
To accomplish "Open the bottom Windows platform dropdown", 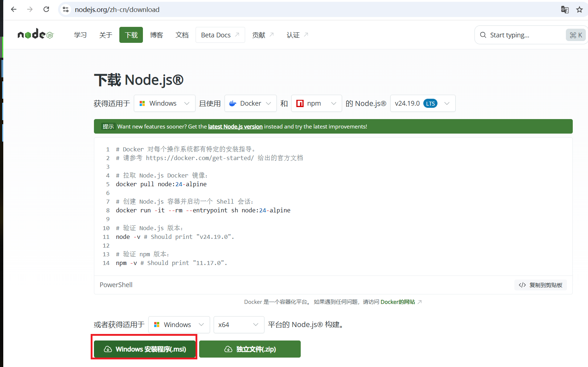I will click(x=179, y=325).
